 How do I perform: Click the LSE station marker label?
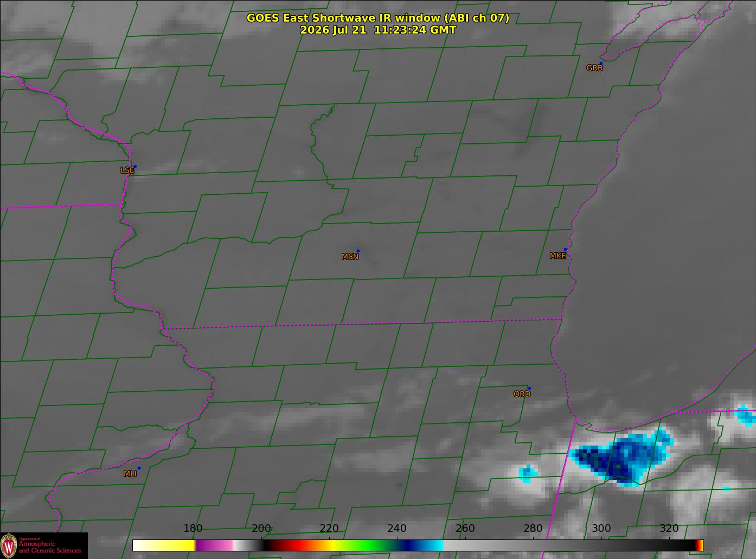point(127,170)
